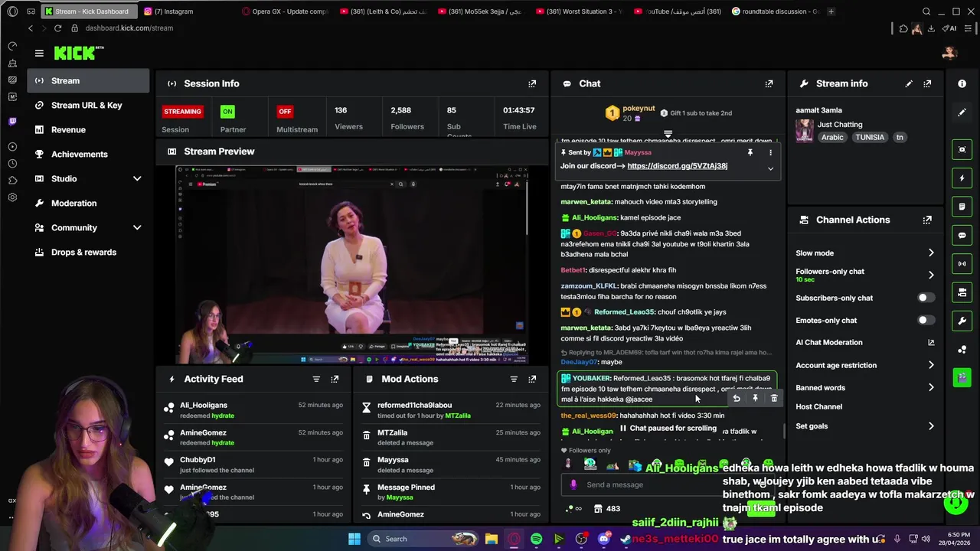The width and height of the screenshot is (980, 551).
Task: Pin the highlighted YOUBAKER message
Action: click(755, 398)
